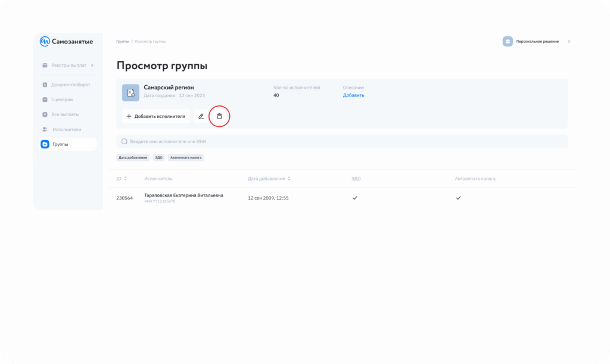Expand Реестры выплат submenu
The image size is (610, 364).
pyautogui.click(x=92, y=65)
